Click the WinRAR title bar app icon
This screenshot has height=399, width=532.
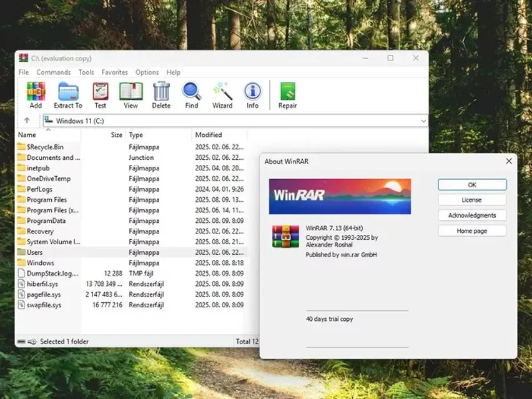point(23,58)
